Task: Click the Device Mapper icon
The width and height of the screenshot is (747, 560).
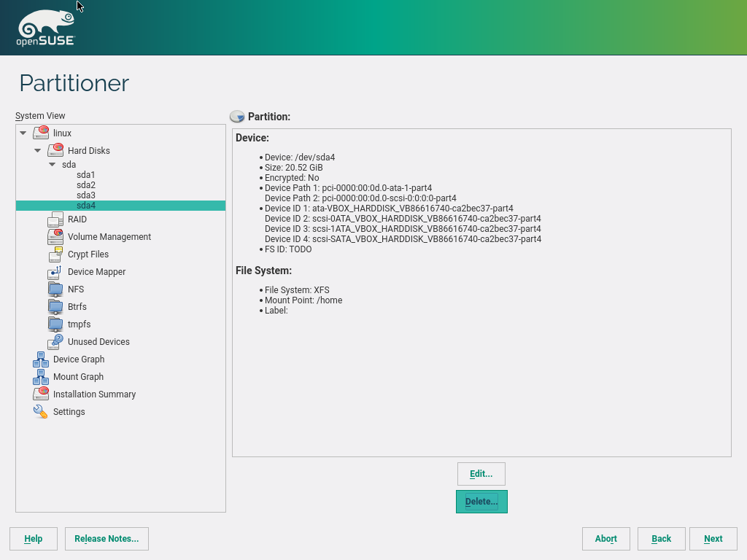Action: coord(55,272)
